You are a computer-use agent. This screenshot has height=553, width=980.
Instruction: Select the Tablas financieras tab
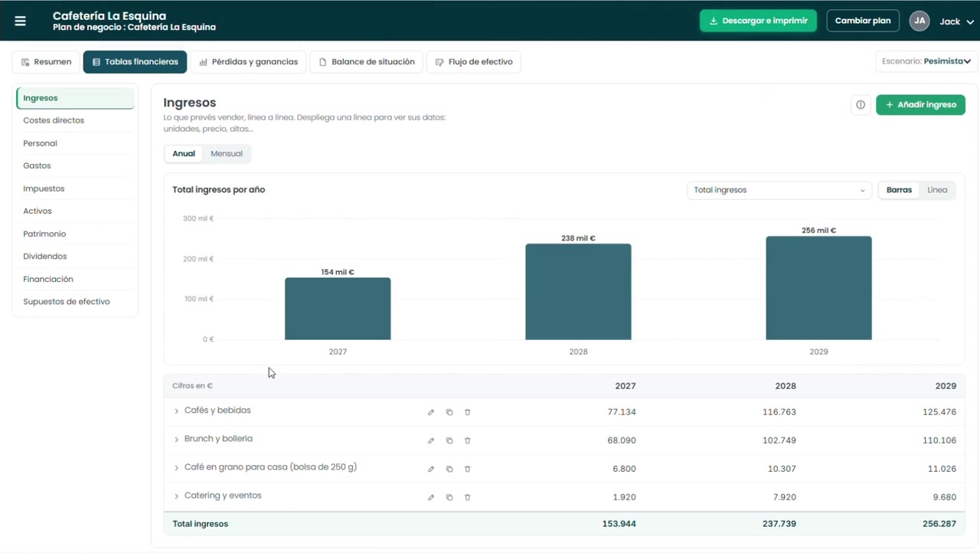click(135, 62)
